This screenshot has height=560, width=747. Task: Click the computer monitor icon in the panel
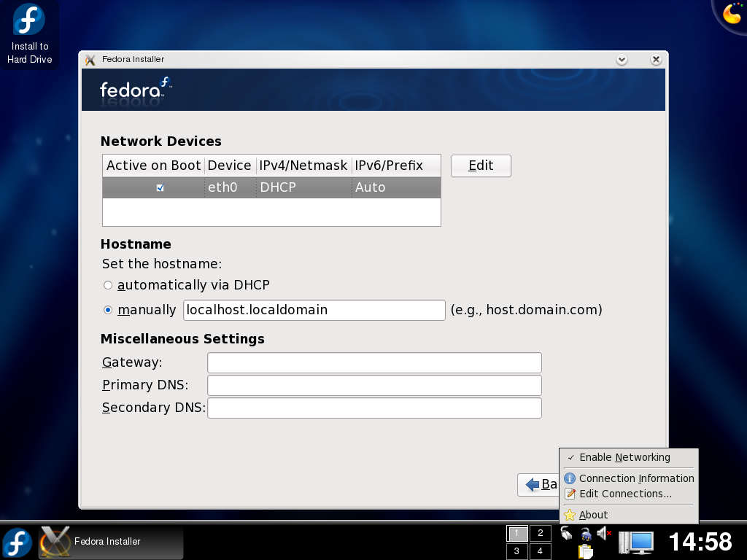tap(636, 542)
